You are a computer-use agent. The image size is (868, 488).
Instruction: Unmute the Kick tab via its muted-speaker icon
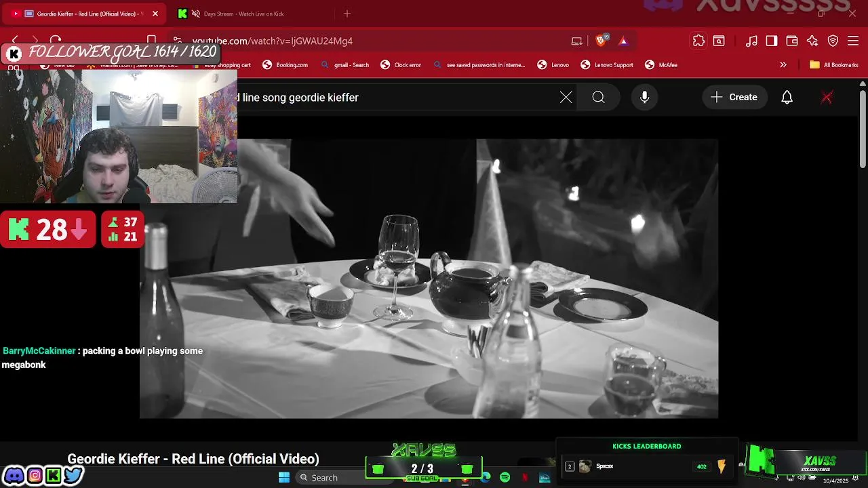[195, 14]
